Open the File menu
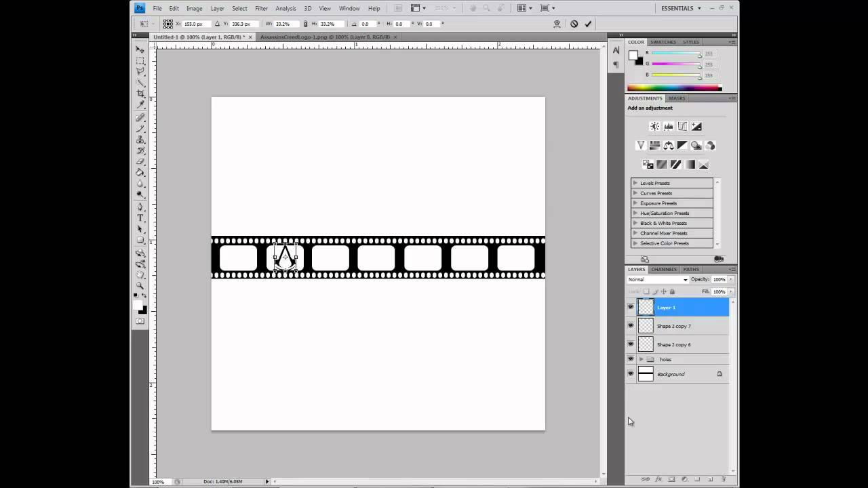The image size is (868, 488). [157, 8]
